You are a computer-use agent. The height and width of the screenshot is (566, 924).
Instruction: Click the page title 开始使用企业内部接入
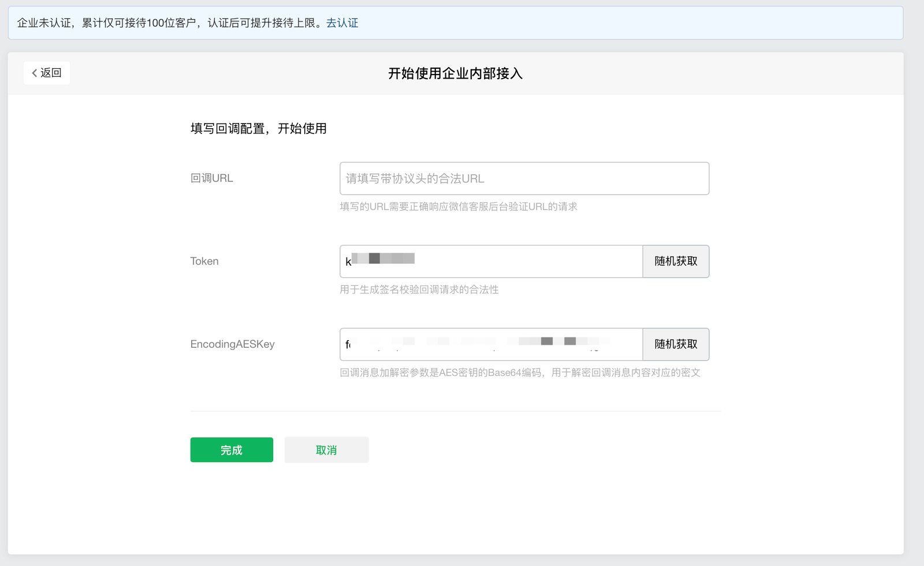point(455,74)
